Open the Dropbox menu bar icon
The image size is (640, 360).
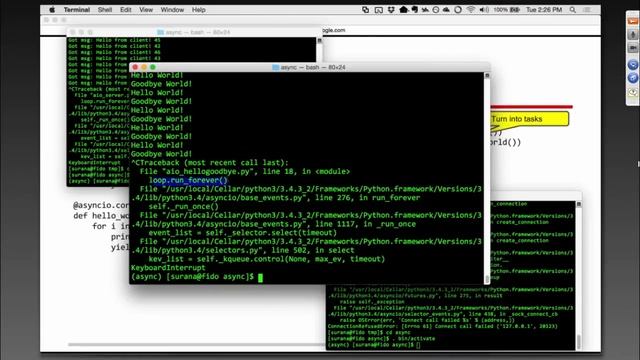pos(391,10)
